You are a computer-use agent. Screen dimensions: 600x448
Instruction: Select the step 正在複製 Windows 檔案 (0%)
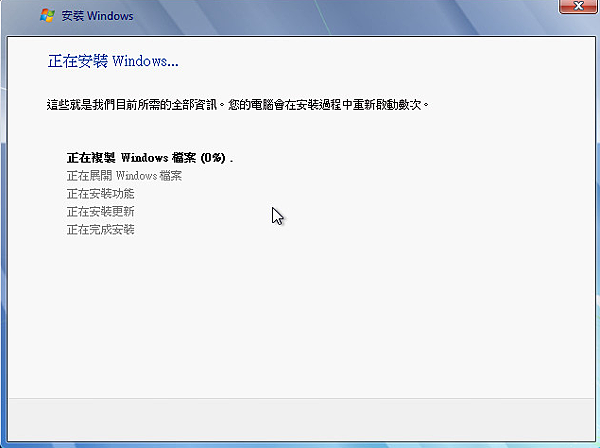point(150,158)
